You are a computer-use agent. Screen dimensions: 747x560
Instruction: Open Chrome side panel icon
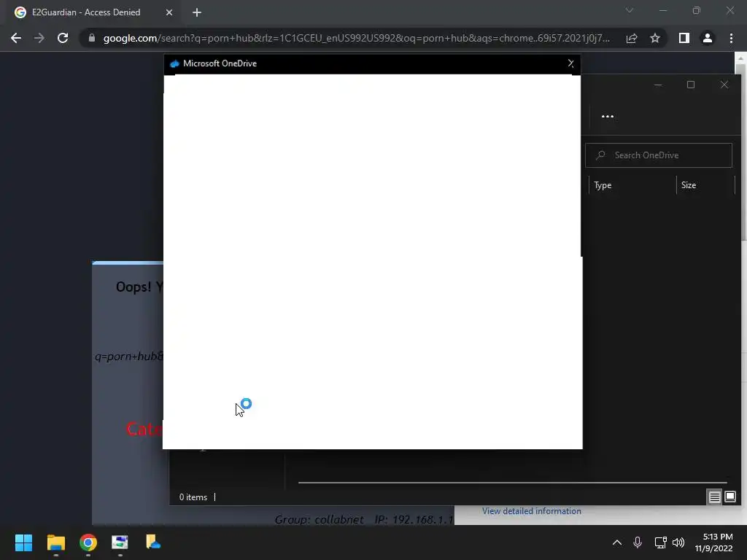684,38
